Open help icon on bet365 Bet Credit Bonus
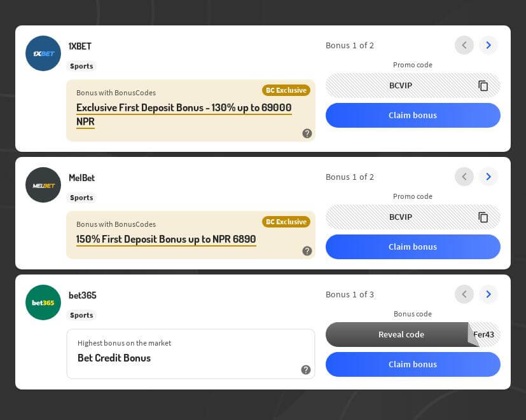This screenshot has height=420, width=526. [x=306, y=370]
